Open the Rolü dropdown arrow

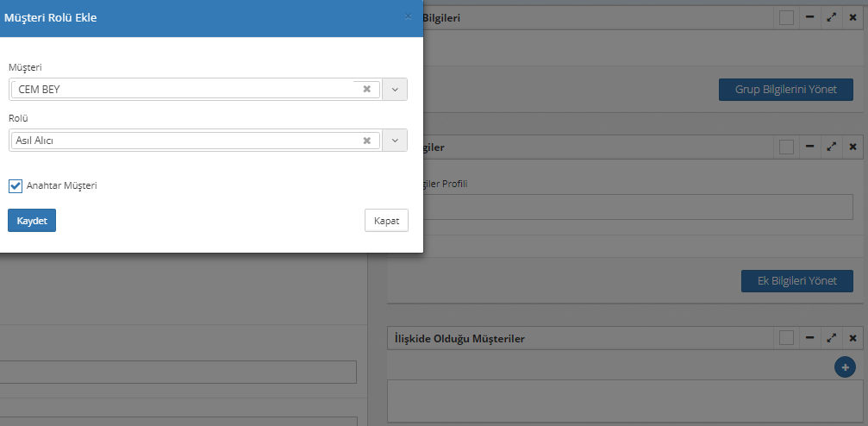[395, 141]
